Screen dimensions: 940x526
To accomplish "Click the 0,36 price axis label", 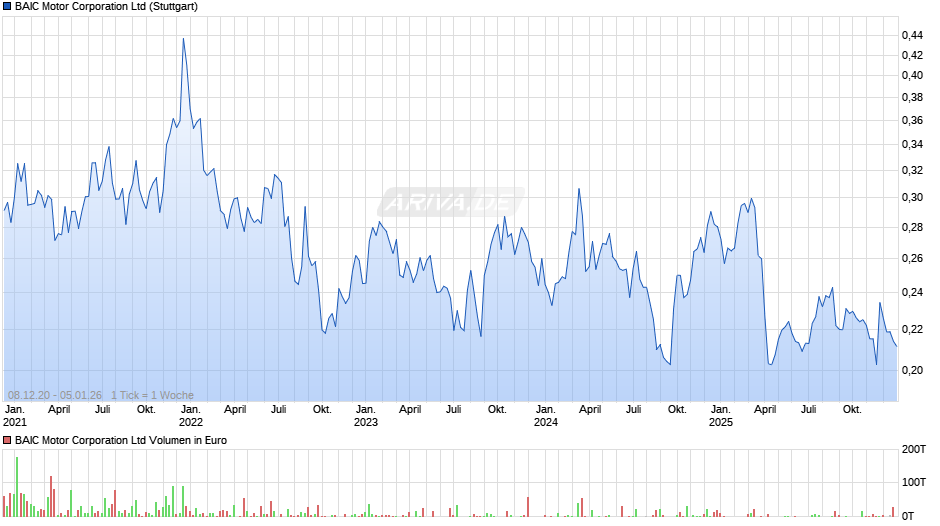I will pos(912,121).
